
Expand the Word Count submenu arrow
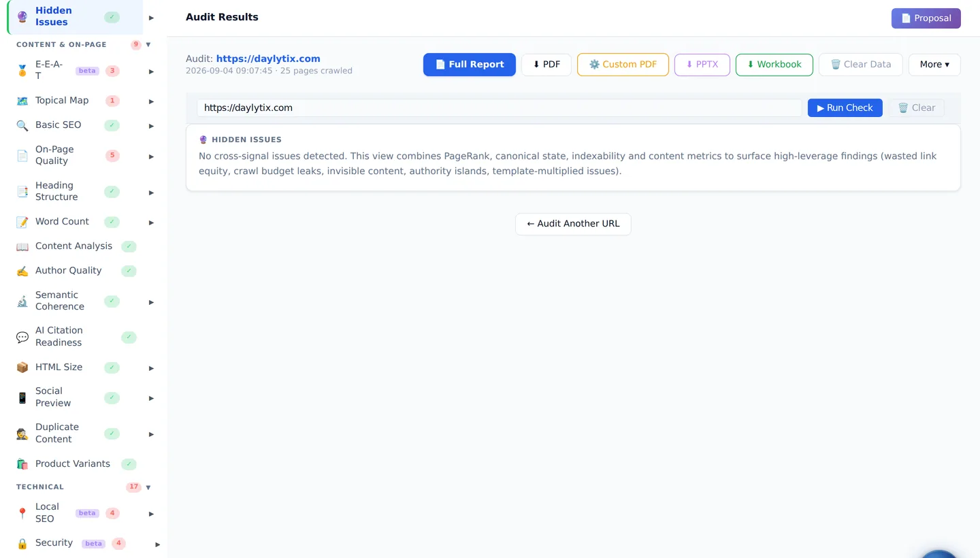pyautogui.click(x=152, y=223)
